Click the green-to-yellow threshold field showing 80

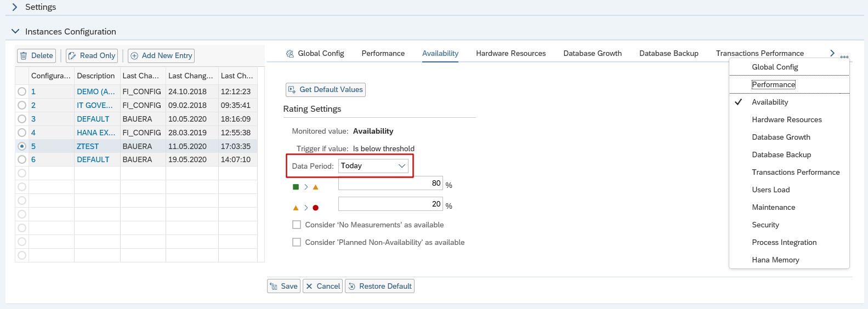point(390,184)
